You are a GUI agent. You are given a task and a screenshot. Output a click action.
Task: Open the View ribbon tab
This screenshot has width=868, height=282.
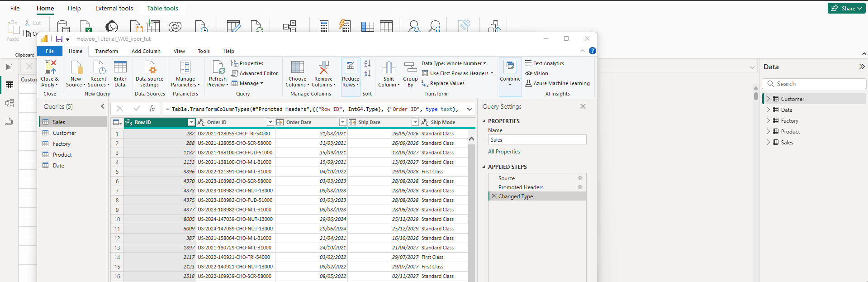pos(179,51)
